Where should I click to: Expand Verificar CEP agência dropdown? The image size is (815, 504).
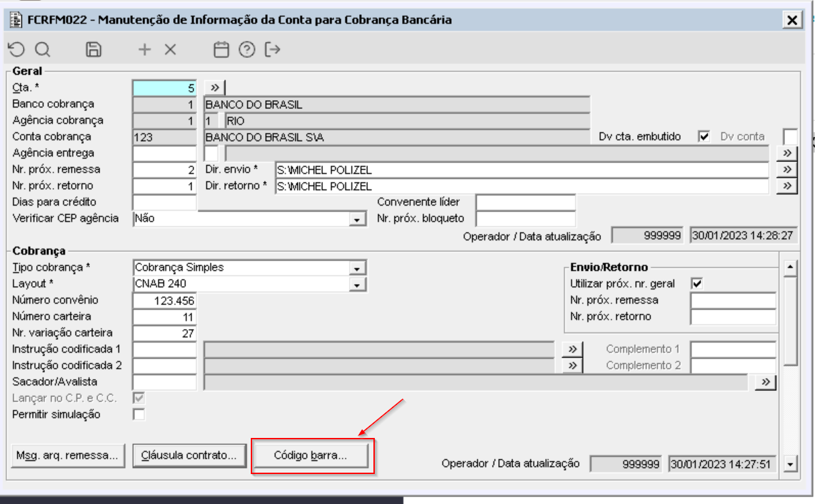coord(357,219)
